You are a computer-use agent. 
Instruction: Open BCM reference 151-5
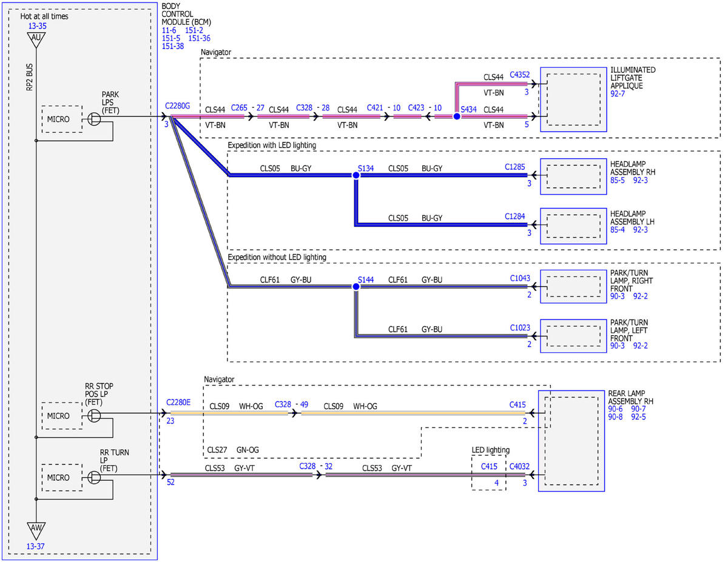click(171, 38)
